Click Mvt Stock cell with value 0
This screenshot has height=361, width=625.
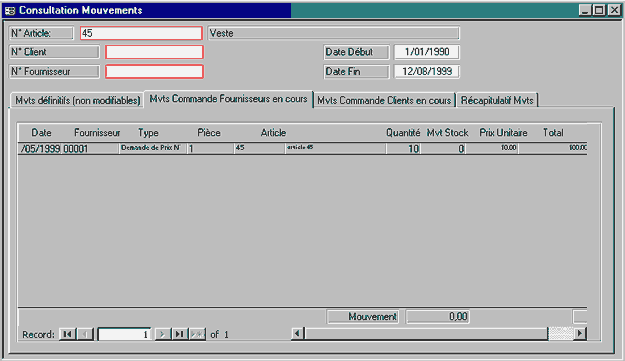click(443, 149)
